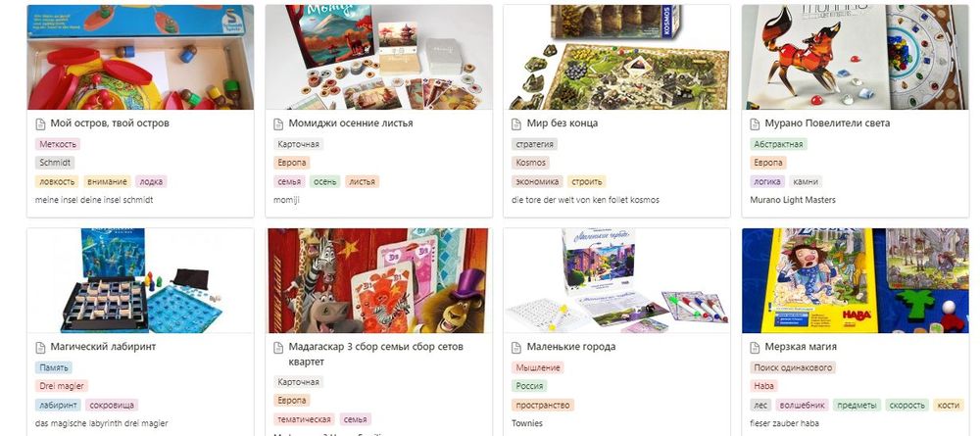The width and height of the screenshot is (980, 436).
Task: Click page icon beside Магический лабиринт
Action: point(40,347)
